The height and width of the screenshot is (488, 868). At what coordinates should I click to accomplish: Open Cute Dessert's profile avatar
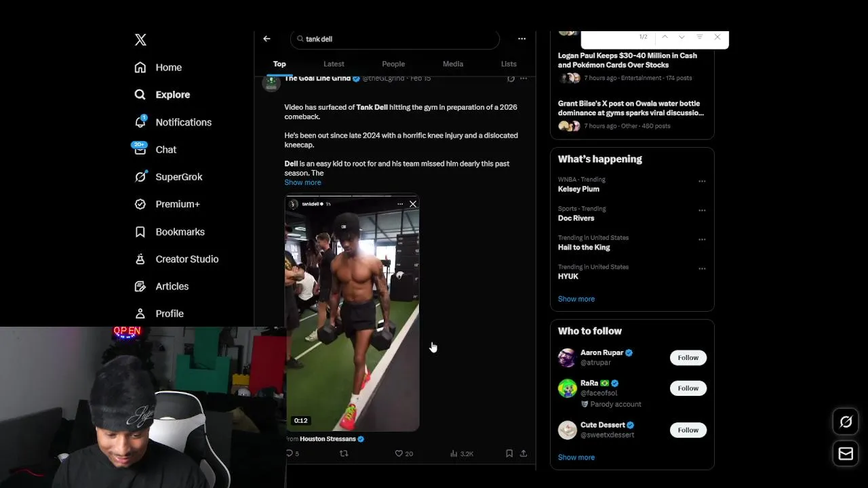(x=567, y=430)
